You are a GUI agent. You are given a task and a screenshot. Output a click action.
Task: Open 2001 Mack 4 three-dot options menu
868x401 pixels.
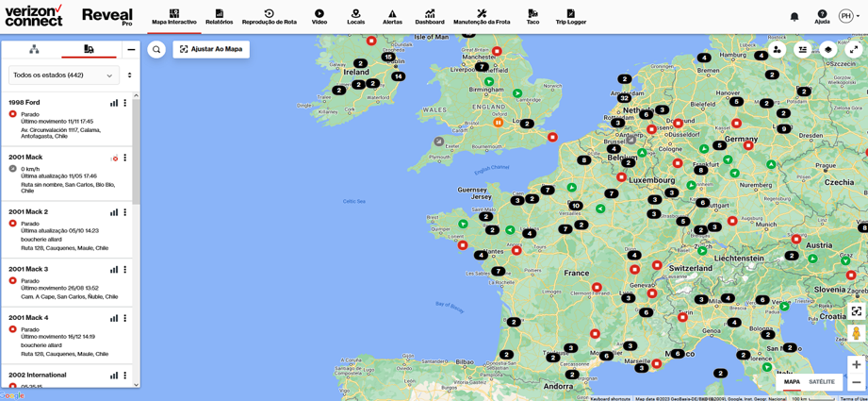tap(125, 318)
